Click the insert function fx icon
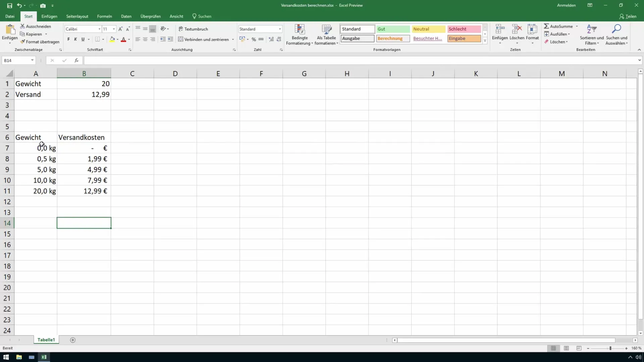644x362 pixels. pyautogui.click(x=76, y=60)
